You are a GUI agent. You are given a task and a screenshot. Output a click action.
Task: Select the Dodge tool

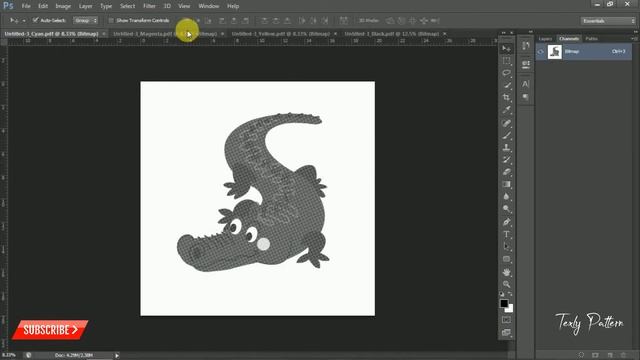pyautogui.click(x=506, y=209)
